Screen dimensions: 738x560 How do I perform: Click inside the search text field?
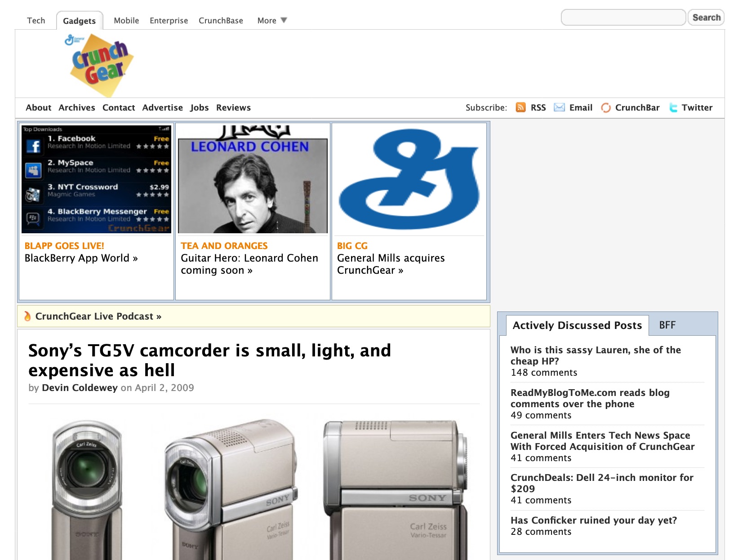[x=623, y=17]
